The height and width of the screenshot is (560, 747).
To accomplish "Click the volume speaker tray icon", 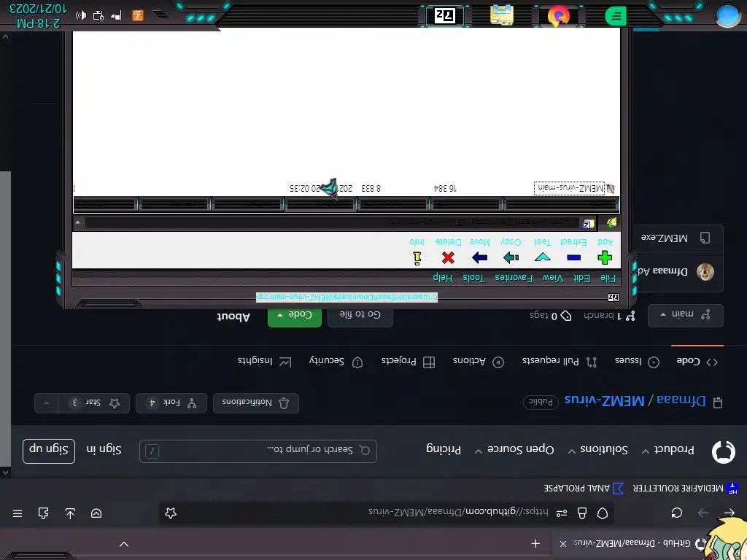I will [81, 15].
